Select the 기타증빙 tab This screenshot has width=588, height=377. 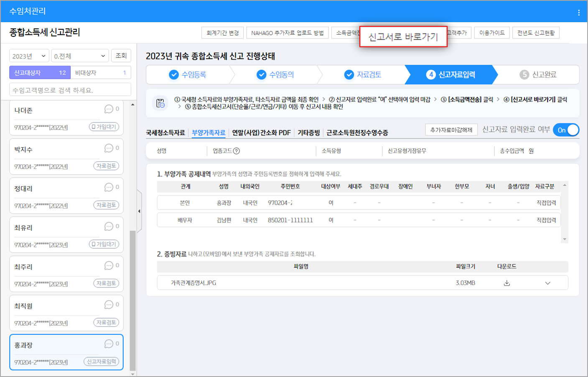tap(308, 133)
